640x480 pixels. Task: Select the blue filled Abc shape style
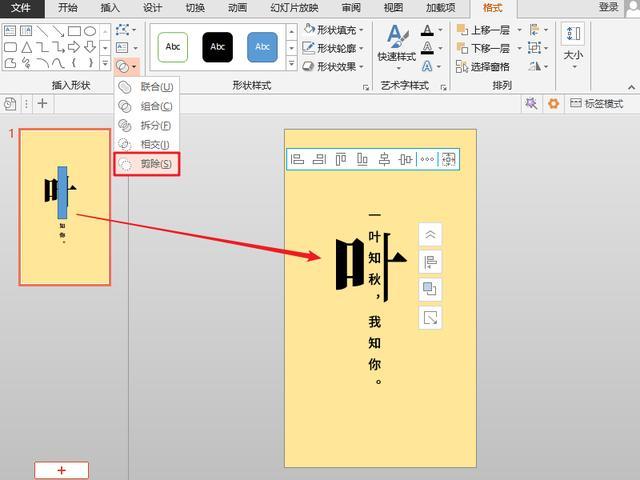pos(262,47)
